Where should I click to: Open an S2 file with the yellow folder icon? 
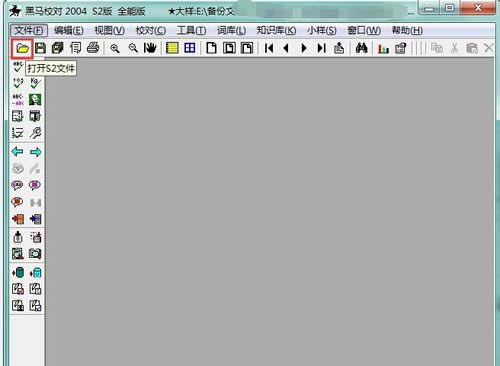pyautogui.click(x=22, y=49)
